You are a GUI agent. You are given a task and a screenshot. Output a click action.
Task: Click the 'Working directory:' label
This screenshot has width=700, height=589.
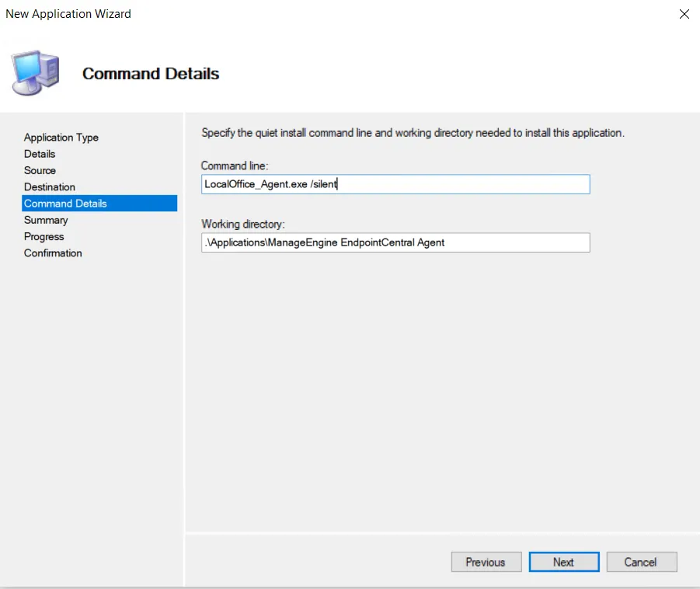coord(242,224)
